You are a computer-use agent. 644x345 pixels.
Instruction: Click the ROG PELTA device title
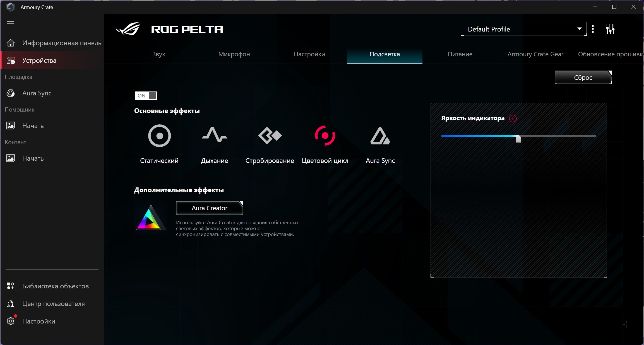(x=187, y=29)
